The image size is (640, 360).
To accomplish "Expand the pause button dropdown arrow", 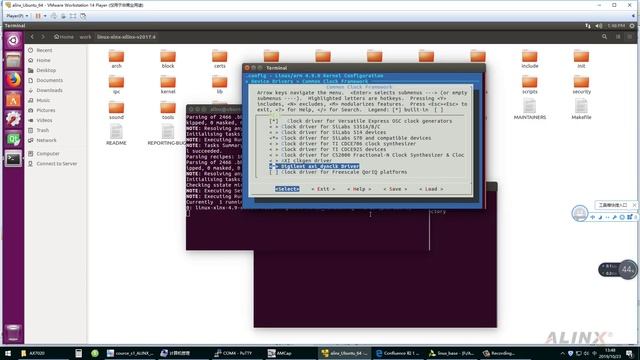I will tap(45, 16).
